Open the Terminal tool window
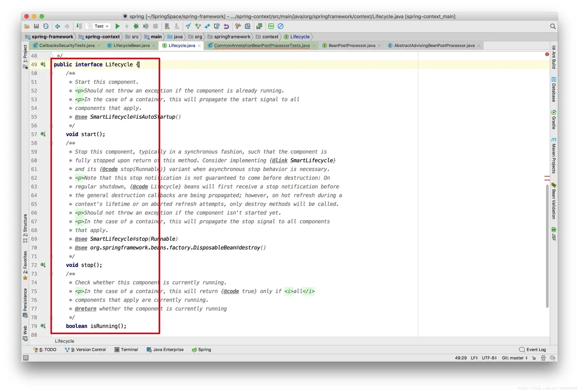Viewport: 579px width, 392px height. point(127,350)
